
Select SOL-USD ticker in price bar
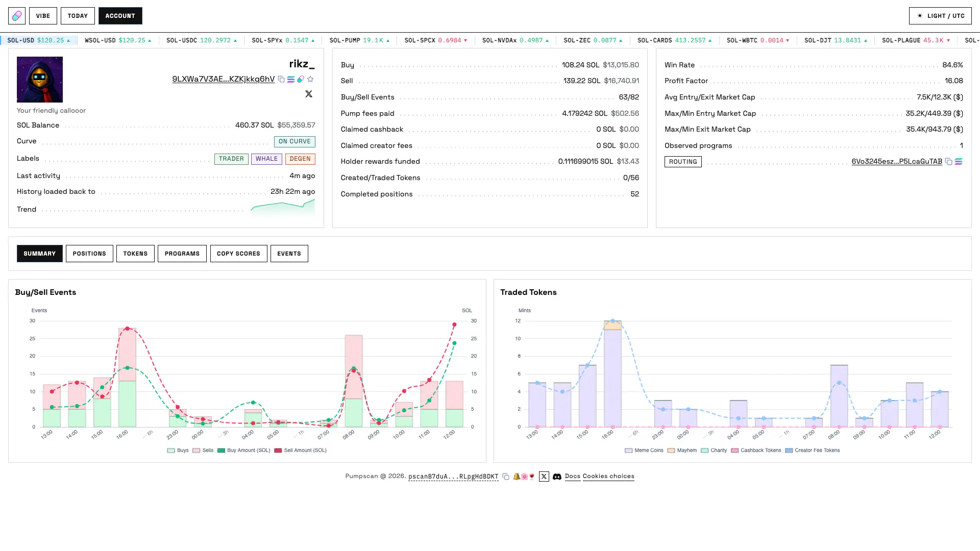38,40
